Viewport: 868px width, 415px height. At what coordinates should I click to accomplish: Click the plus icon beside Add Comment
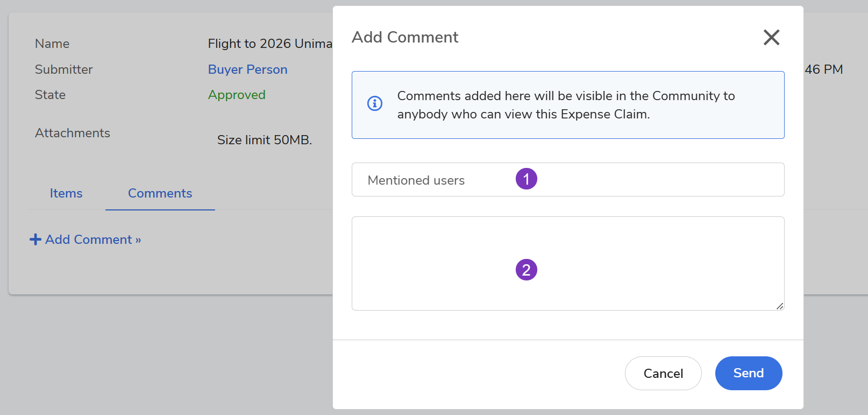(x=35, y=240)
